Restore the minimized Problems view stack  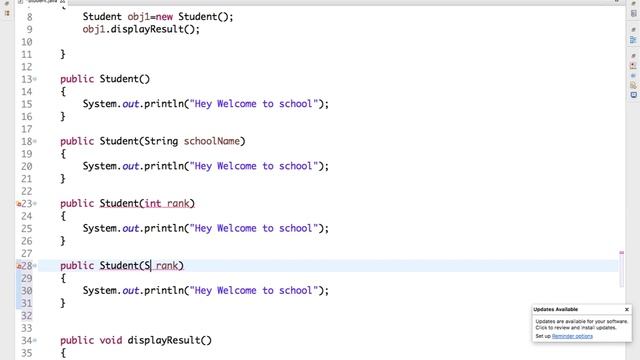pos(633,56)
